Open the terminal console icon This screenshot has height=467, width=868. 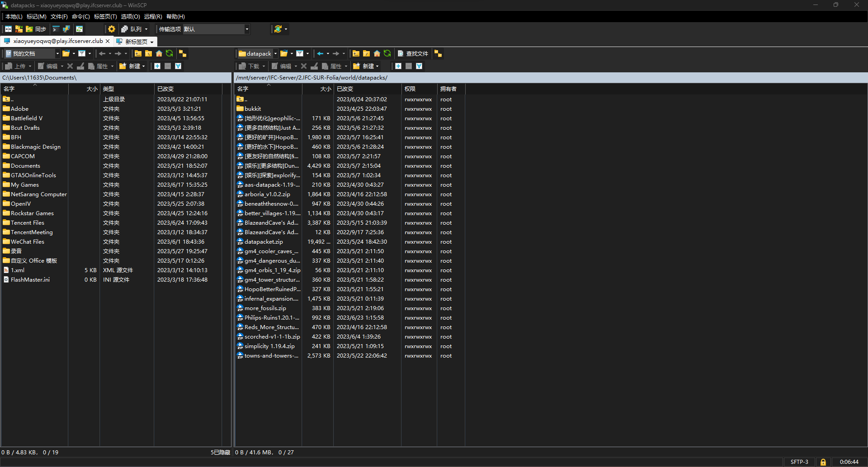tap(56, 29)
